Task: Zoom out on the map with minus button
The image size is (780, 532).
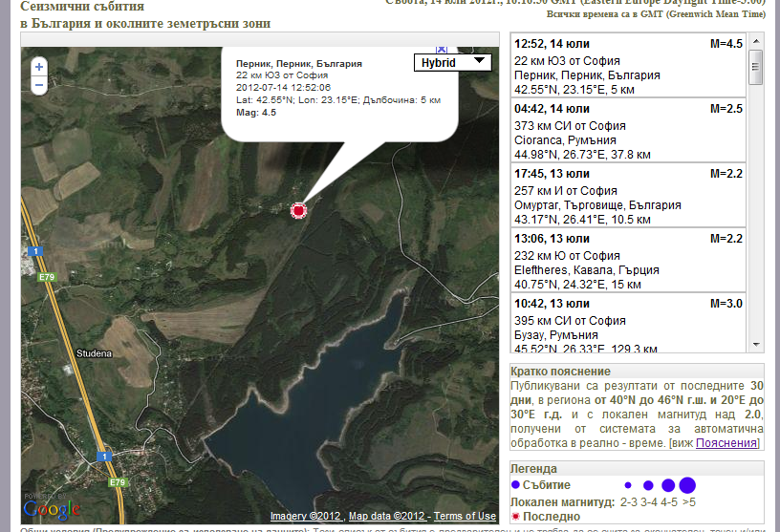Action: [39, 86]
